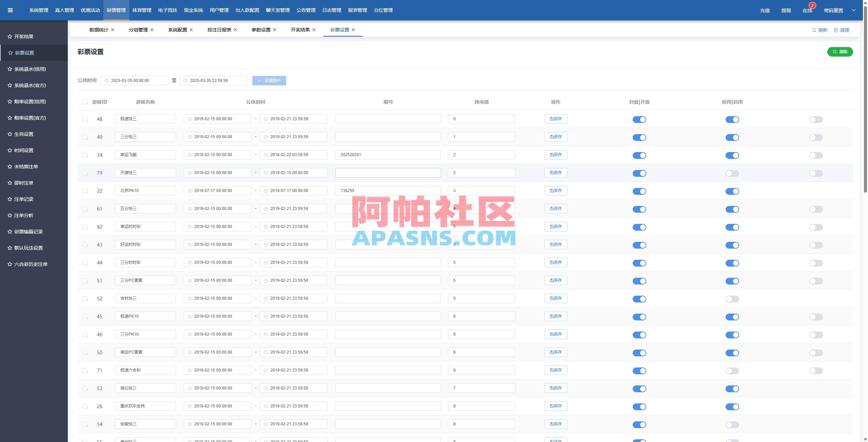The height and width of the screenshot is (442, 868).
Task: Click the green 刷新 button
Action: [x=840, y=52]
